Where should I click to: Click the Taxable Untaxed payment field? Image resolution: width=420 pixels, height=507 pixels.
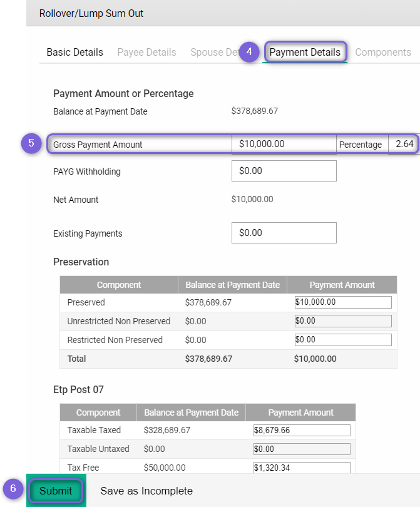coord(301,449)
